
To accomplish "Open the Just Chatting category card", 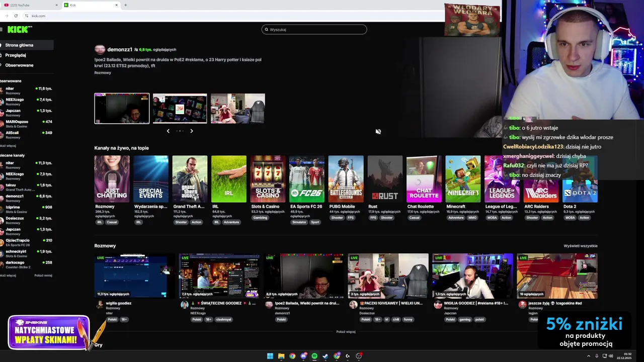I will (112, 179).
